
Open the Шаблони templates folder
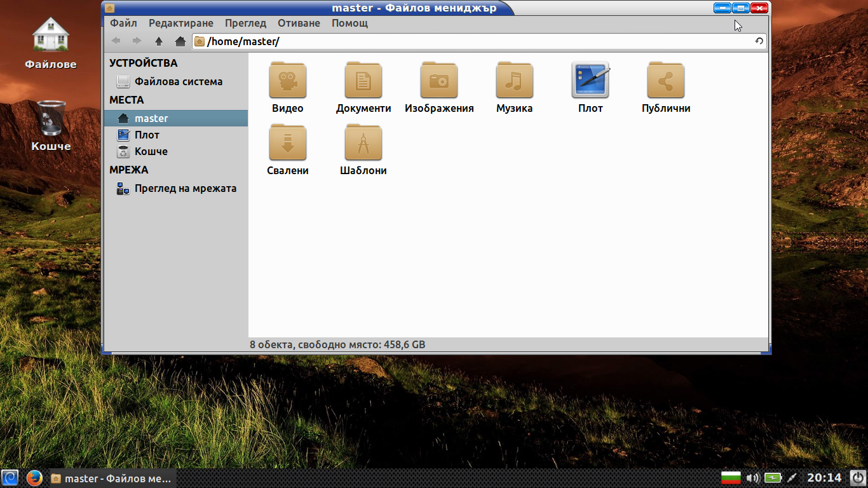pyautogui.click(x=363, y=150)
